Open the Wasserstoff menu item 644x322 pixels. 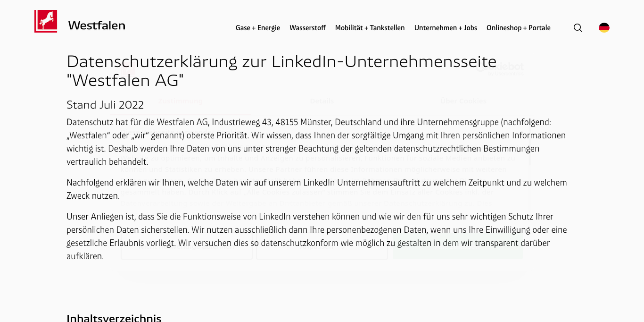point(307,28)
